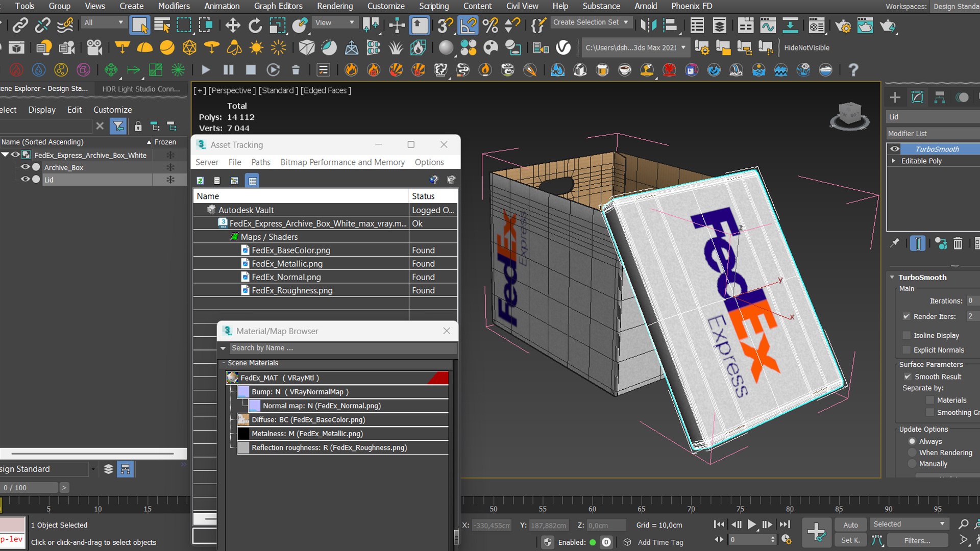Open Bitmap Performance and Memory menu
Image resolution: width=980 pixels, height=551 pixels.
click(x=342, y=162)
